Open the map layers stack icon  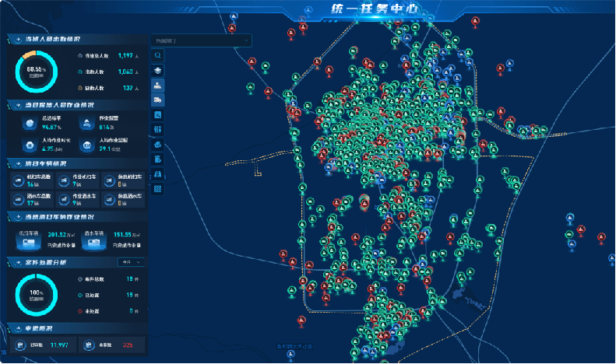tap(158, 71)
